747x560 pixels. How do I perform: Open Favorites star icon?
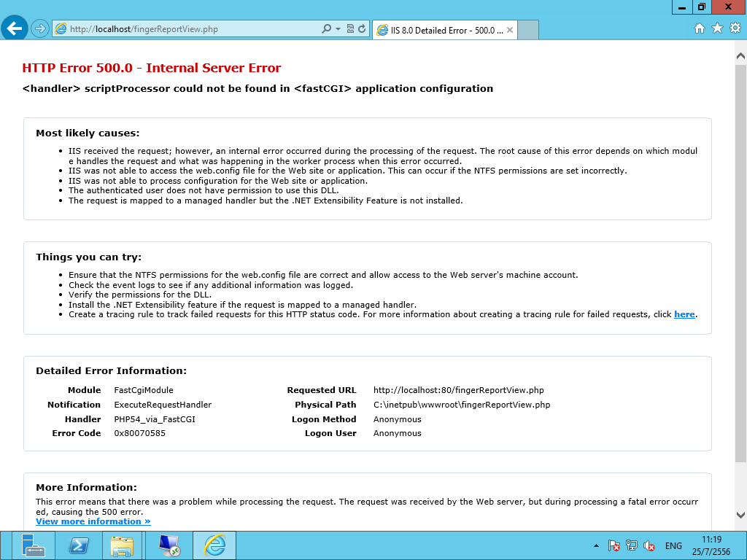[718, 28]
